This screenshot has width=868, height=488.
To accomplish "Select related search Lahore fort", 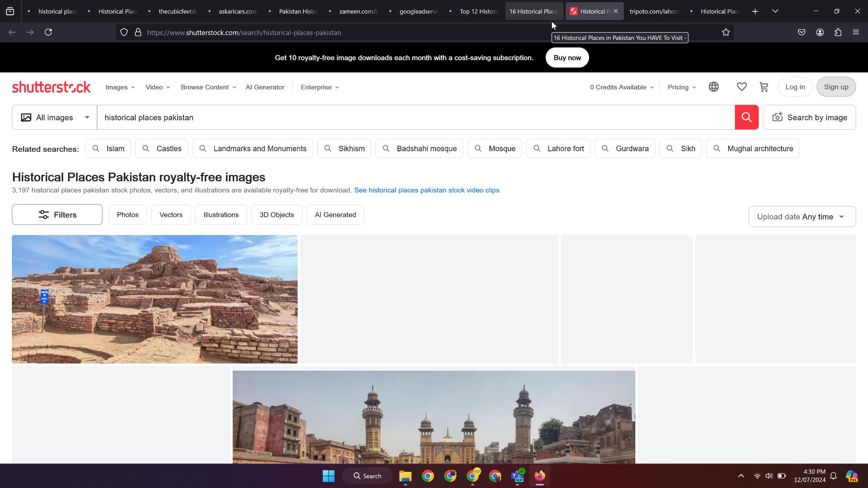I will pyautogui.click(x=558, y=149).
